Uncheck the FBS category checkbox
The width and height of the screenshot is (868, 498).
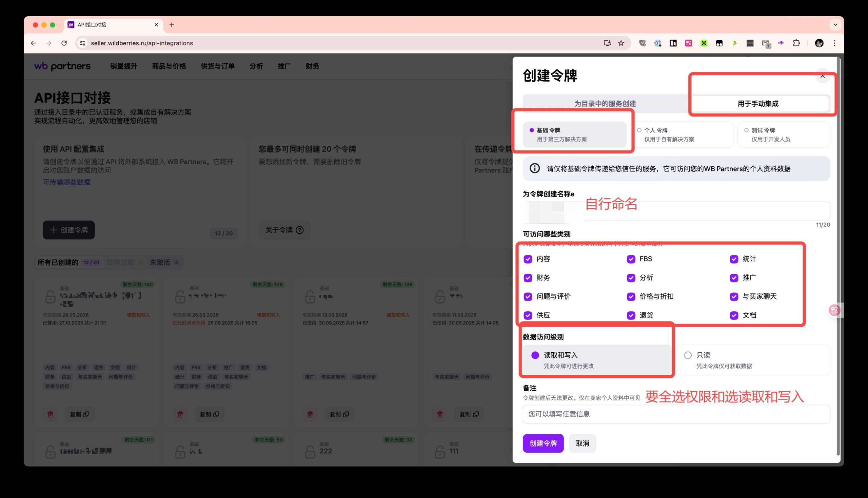click(x=631, y=259)
